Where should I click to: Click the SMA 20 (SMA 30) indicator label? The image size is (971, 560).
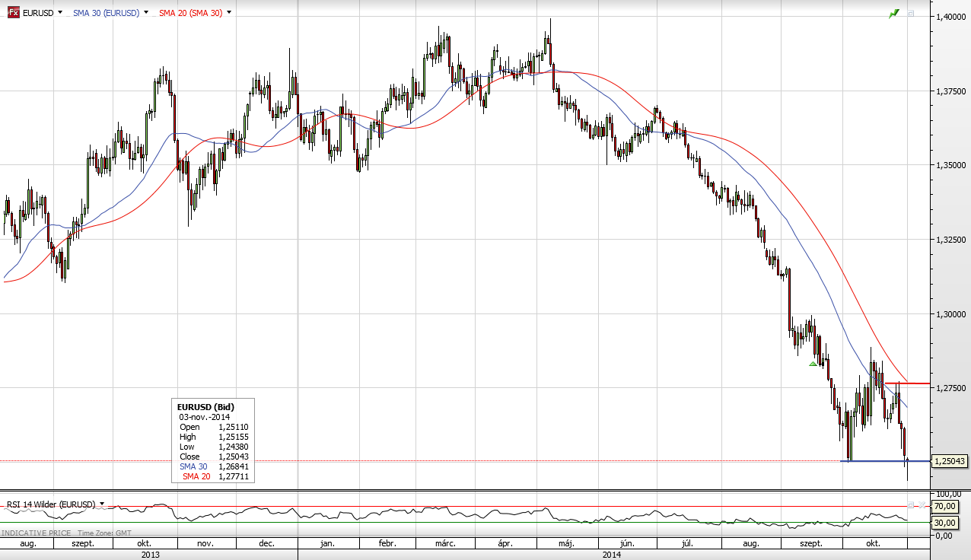point(190,13)
